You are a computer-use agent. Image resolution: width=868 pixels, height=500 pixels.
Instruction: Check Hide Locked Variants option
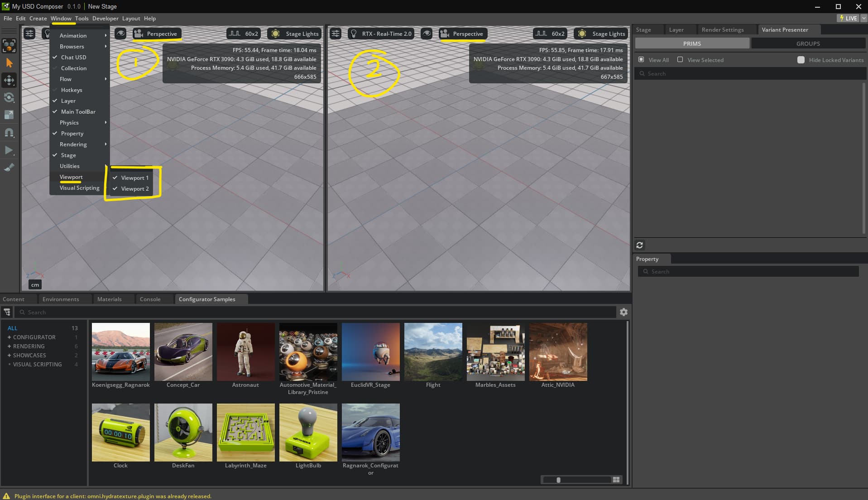pyautogui.click(x=801, y=59)
